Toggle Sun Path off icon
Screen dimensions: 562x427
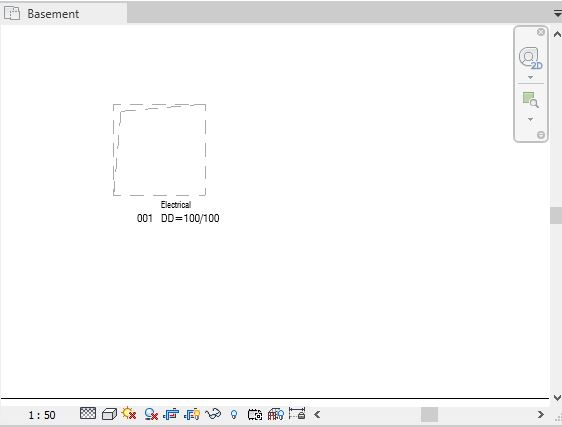(129, 414)
